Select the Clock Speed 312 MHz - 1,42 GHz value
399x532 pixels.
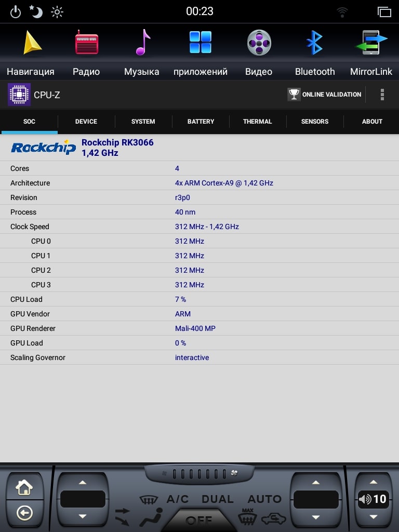(x=207, y=227)
